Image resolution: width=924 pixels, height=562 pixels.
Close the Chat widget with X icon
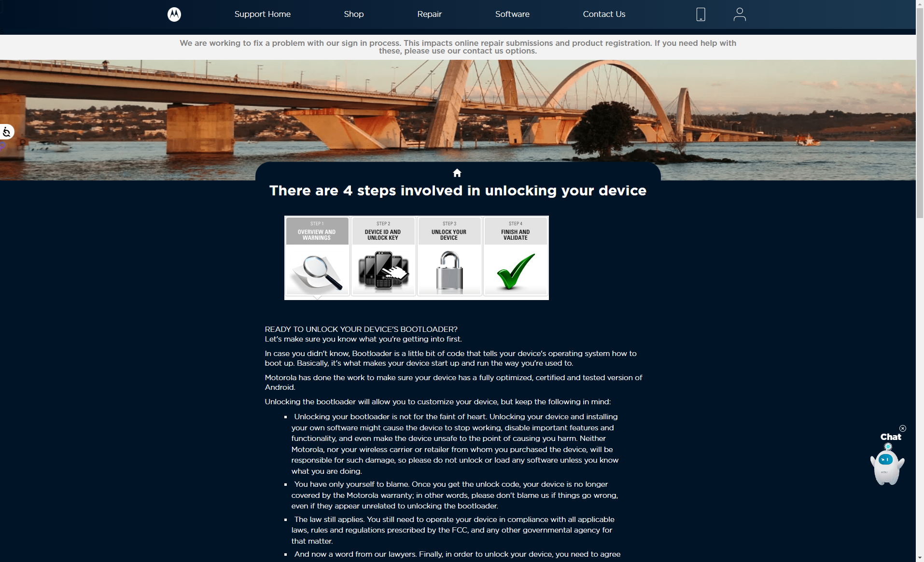pos(903,428)
